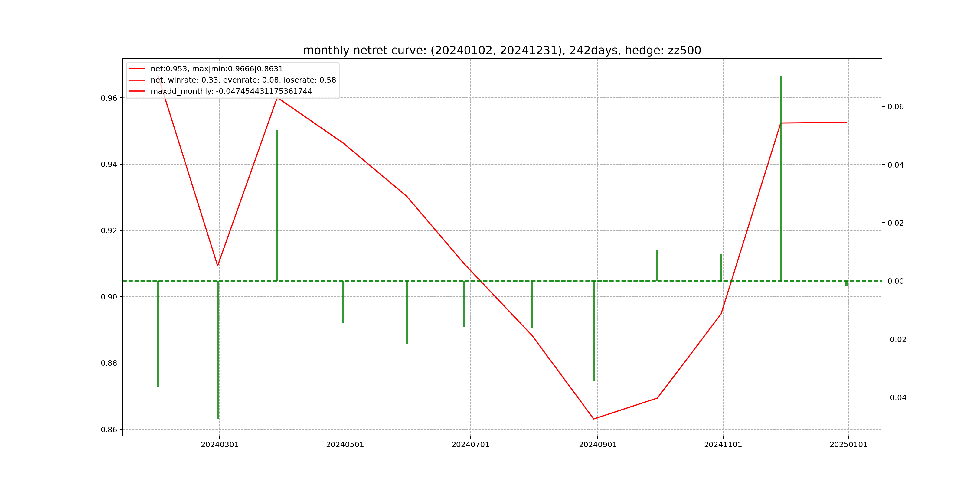The width and height of the screenshot is (980, 490).
Task: Click the longest negative green bar near 20240301
Action: coord(217,350)
